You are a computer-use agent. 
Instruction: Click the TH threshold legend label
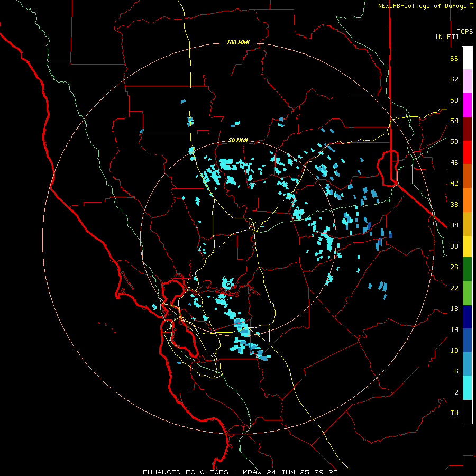454,413
